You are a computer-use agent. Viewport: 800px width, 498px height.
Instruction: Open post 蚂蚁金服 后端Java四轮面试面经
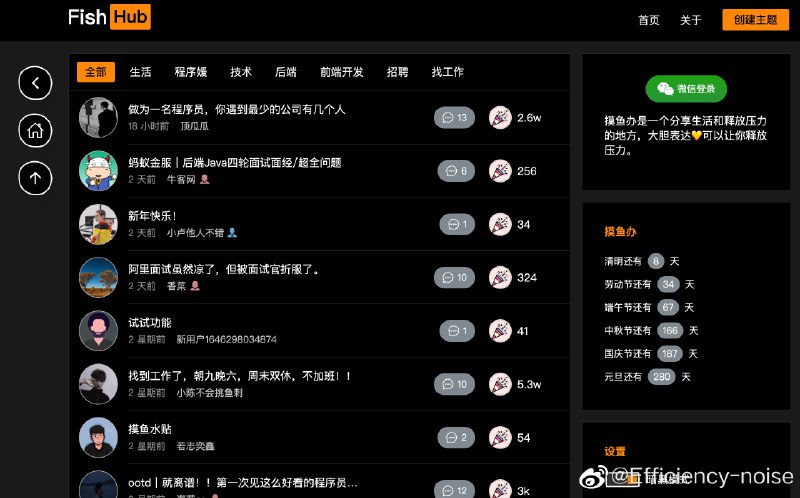point(235,163)
